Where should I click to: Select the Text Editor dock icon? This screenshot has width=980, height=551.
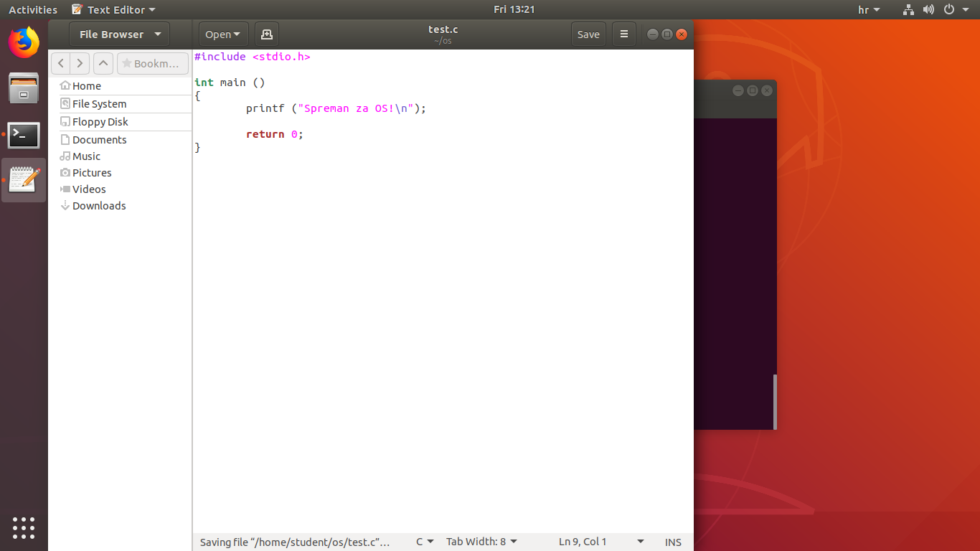[x=24, y=179]
